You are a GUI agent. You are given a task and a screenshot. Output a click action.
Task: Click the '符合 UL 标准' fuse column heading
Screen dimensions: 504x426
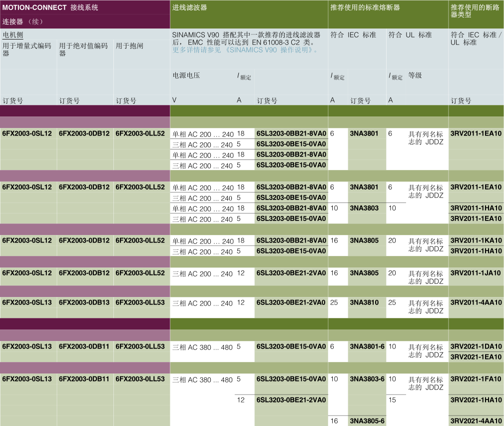[x=410, y=34]
